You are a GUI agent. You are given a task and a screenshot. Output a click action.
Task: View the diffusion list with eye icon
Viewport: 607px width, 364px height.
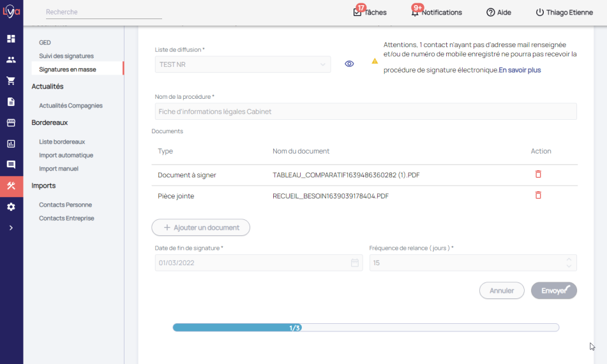(x=349, y=64)
